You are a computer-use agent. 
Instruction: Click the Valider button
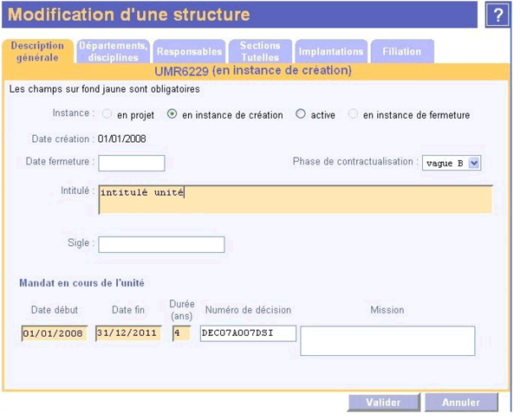pos(384,402)
